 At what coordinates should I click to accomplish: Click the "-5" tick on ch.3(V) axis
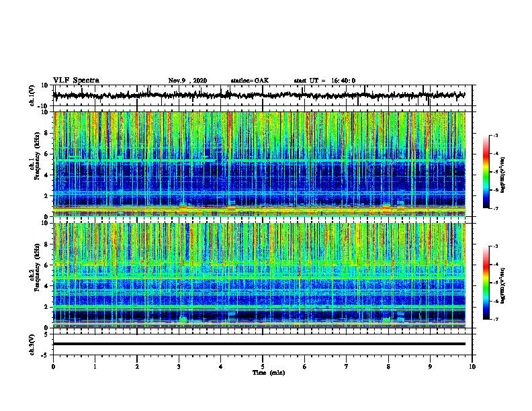click(46, 355)
